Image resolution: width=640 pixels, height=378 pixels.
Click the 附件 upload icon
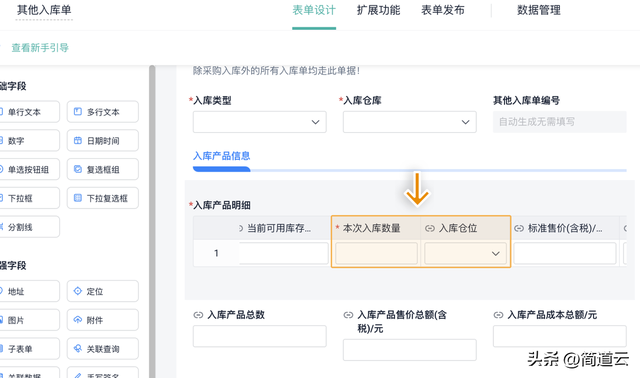click(78, 320)
